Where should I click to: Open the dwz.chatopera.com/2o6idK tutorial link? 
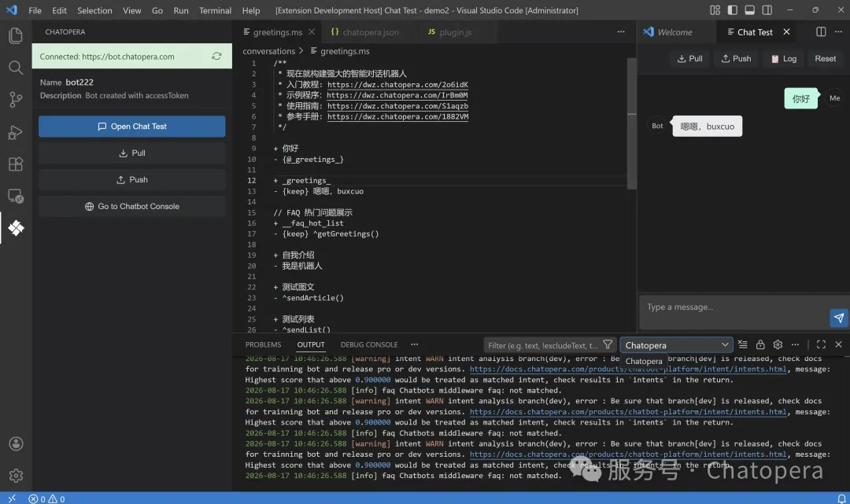click(x=397, y=84)
